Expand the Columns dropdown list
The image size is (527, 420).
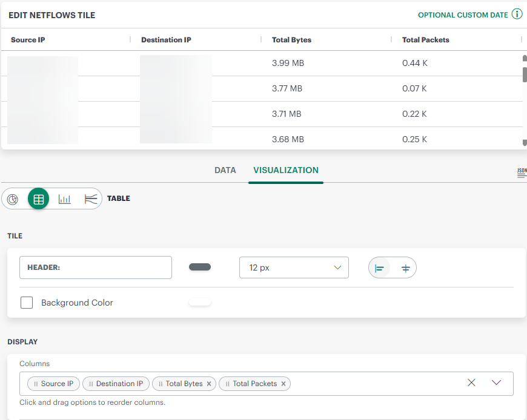click(x=497, y=382)
